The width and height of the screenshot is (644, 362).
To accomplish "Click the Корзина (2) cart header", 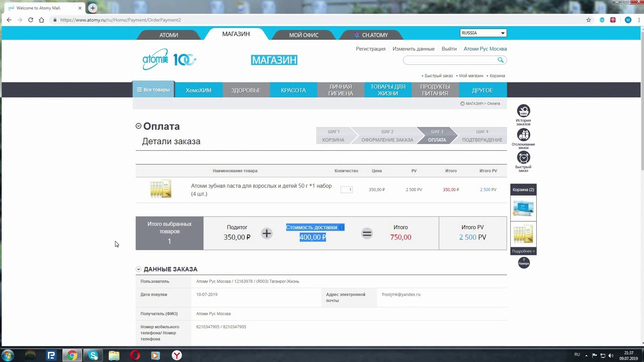I will click(523, 190).
